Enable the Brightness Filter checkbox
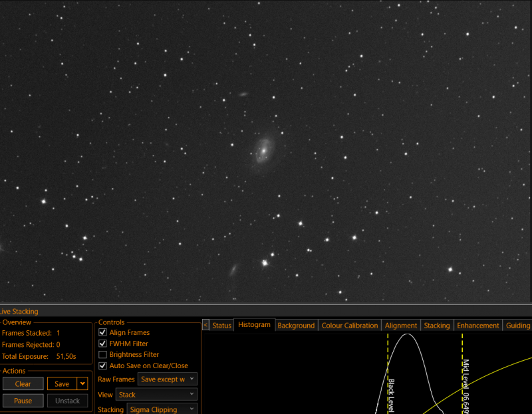Screen dimensions: 532x414 (102, 355)
